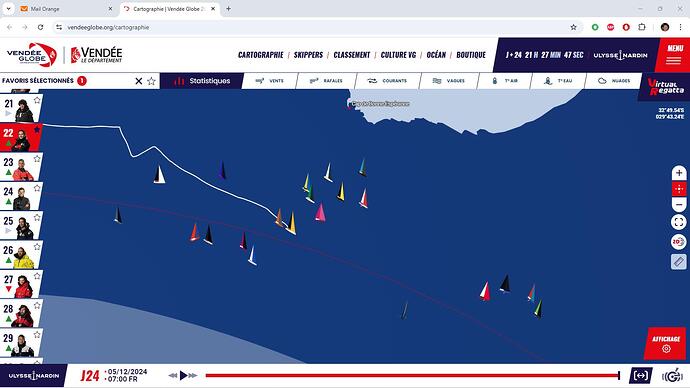Favorite skipper 23 with its star
Image resolution: width=690 pixels, height=388 pixels.
(x=37, y=159)
